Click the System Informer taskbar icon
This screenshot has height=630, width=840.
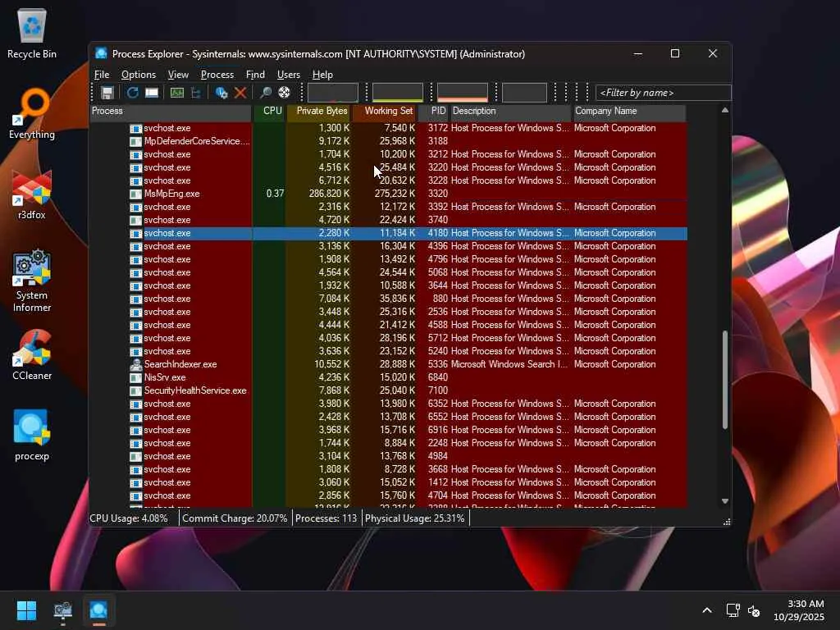[62, 610]
